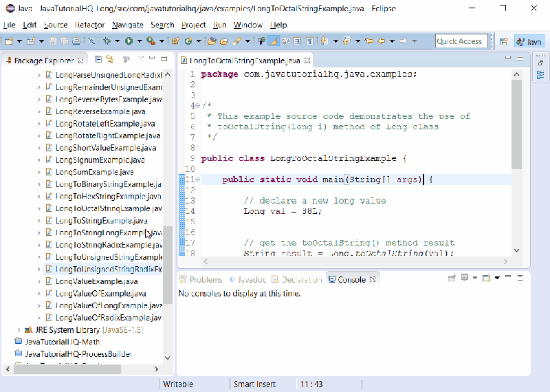550x392 pixels.
Task: Switch to the Javadoc tab
Action: [247, 280]
